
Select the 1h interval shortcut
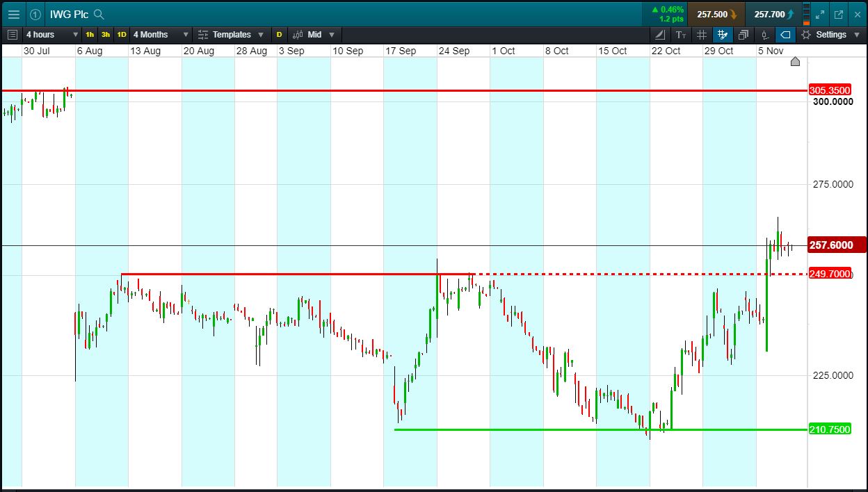click(90, 35)
